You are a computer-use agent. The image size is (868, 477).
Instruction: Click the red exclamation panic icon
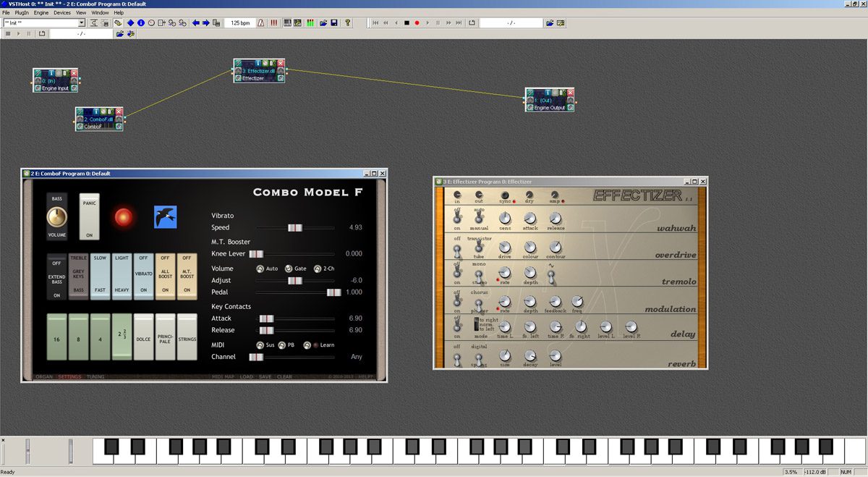click(x=273, y=23)
